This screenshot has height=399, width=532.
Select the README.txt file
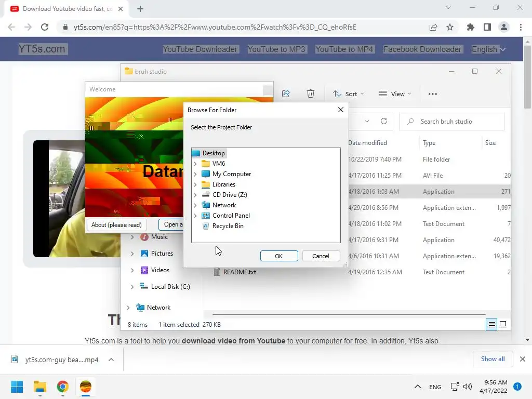[240, 272]
